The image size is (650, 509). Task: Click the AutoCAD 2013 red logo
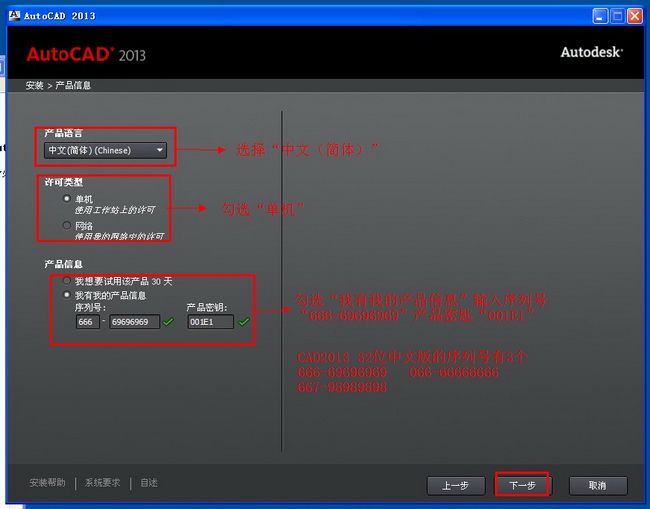click(x=86, y=54)
